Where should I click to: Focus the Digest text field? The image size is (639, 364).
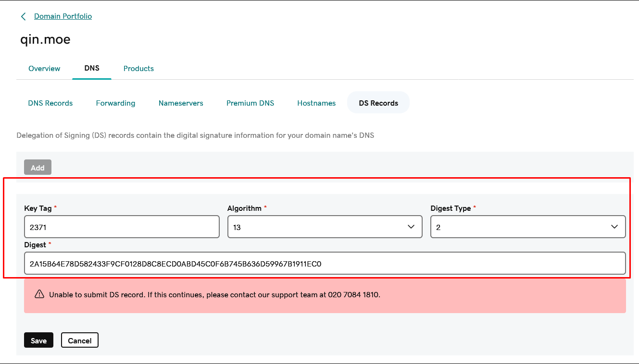[325, 264]
